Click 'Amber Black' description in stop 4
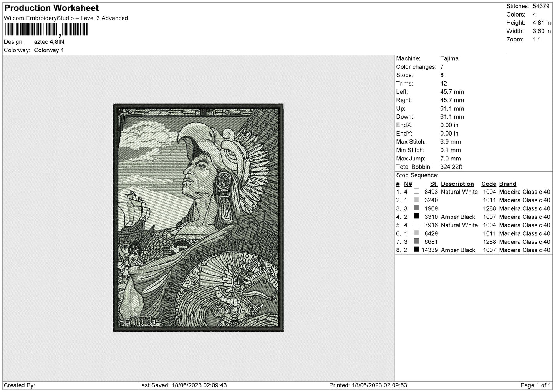The width and height of the screenshot is (555, 392). coord(458,217)
